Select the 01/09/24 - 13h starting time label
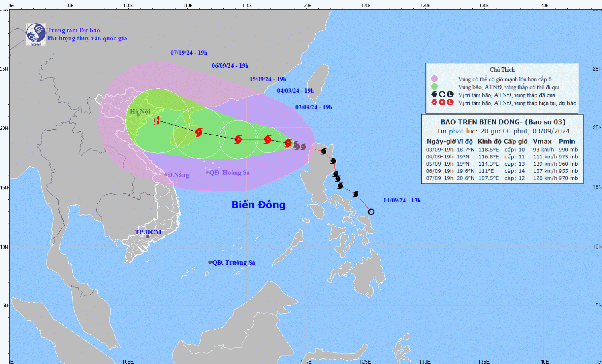The width and height of the screenshot is (602, 364). tap(402, 200)
